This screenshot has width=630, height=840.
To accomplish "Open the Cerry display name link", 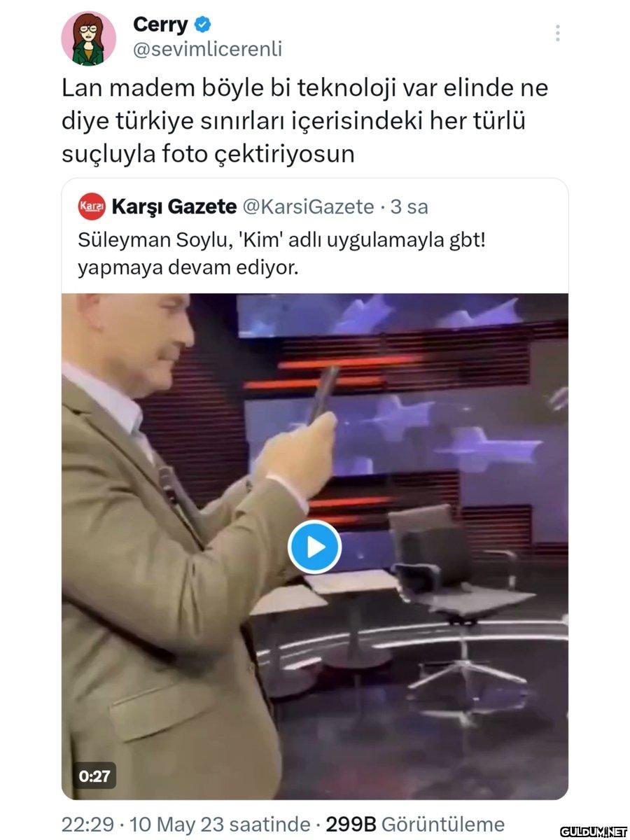I will click(x=160, y=25).
